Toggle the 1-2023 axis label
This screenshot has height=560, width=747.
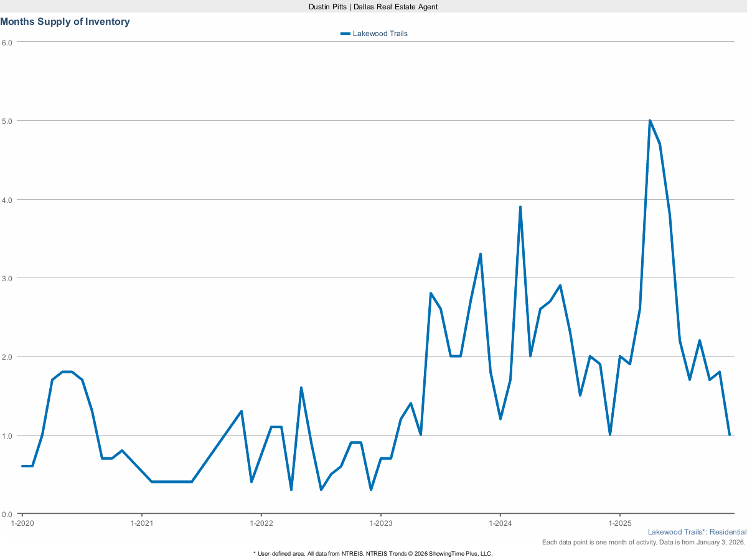pos(382,523)
